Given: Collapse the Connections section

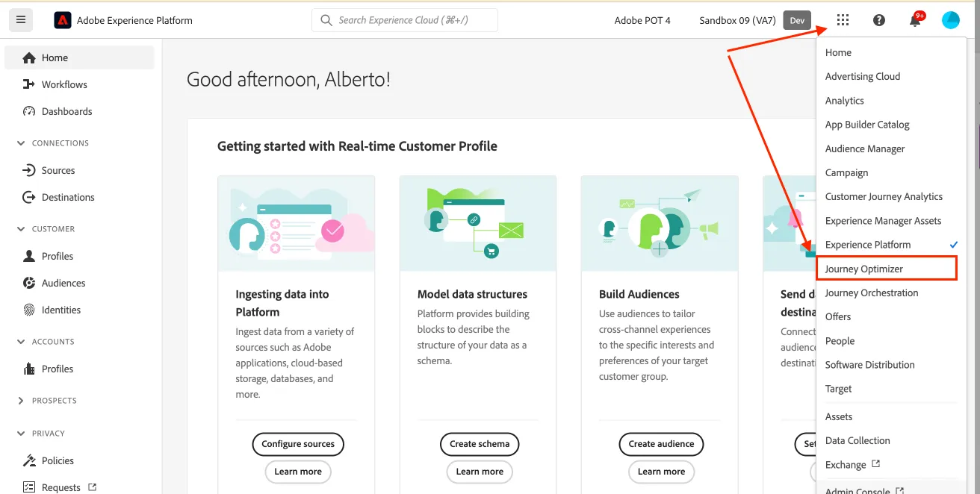Looking at the screenshot, I should pos(21,143).
